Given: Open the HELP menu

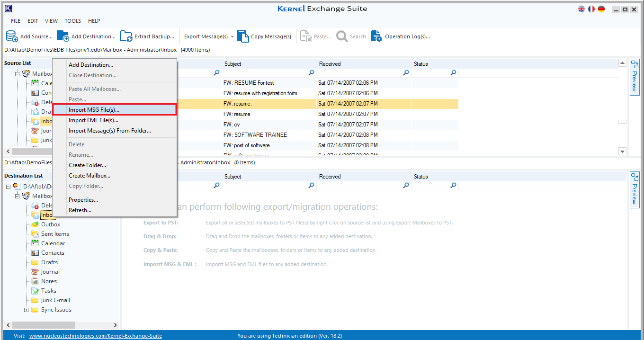Looking at the screenshot, I should pos(94,21).
